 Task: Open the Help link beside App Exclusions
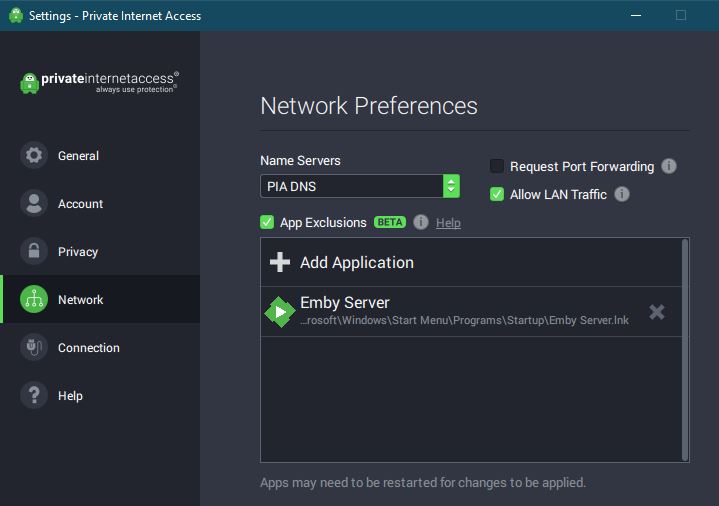tap(448, 223)
